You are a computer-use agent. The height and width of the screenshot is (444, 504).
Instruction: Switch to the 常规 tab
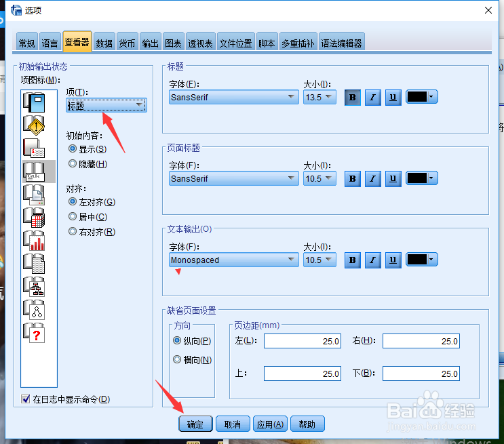[27, 43]
